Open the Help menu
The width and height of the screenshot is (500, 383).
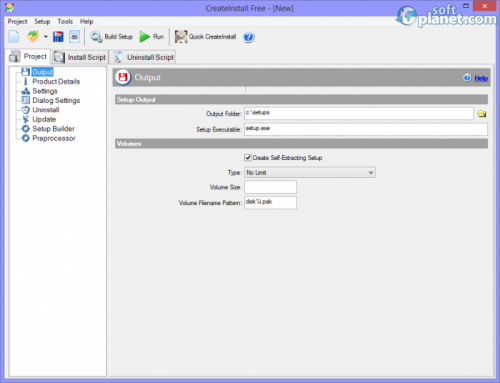tap(86, 21)
